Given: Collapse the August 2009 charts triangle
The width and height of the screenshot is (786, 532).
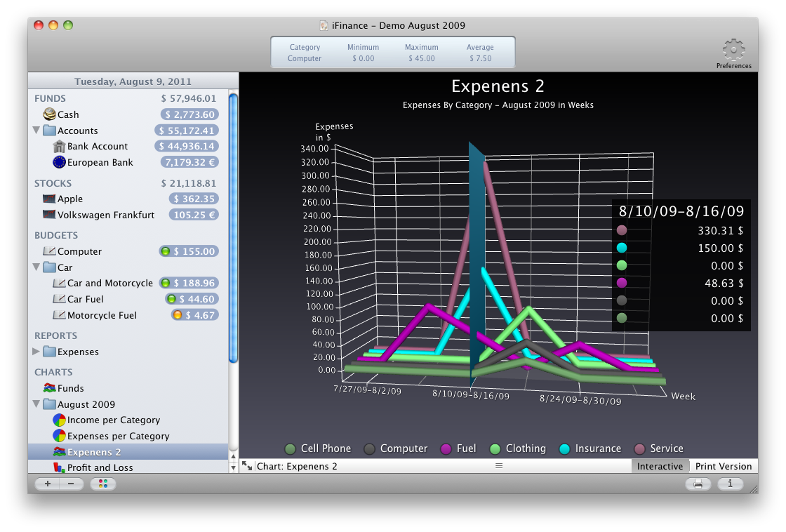Looking at the screenshot, I should pyautogui.click(x=36, y=403).
